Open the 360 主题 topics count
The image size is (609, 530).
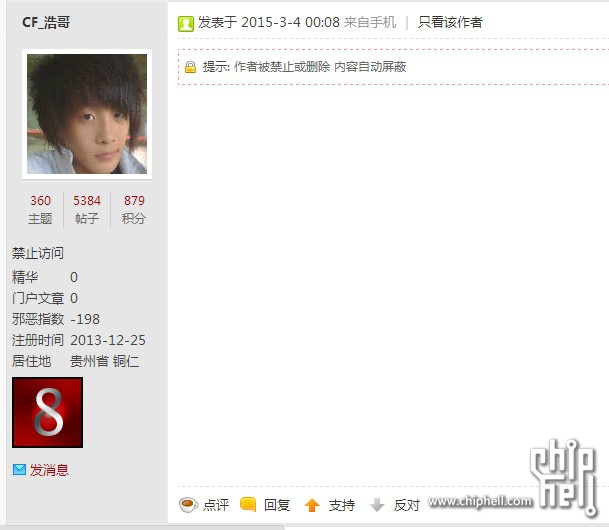pyautogui.click(x=40, y=209)
